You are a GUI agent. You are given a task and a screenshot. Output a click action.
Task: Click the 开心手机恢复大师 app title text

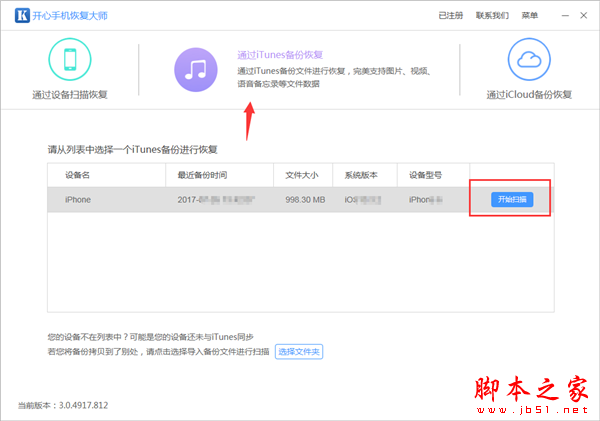coord(70,16)
